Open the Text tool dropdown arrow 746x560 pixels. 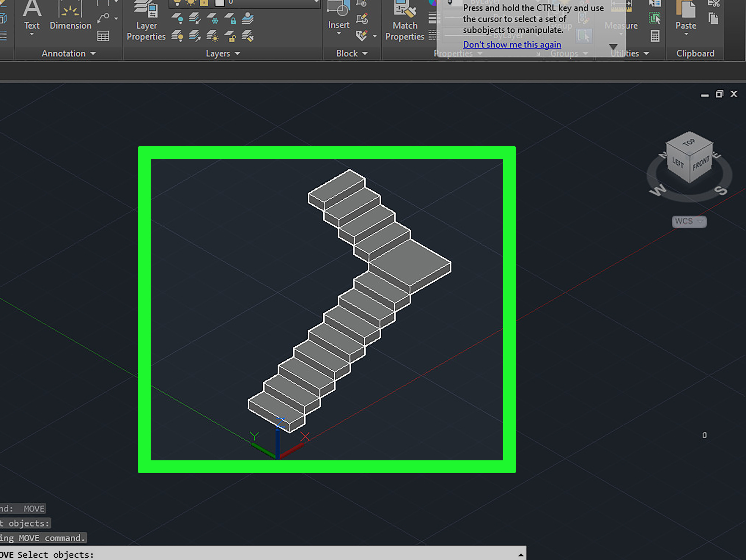(x=32, y=34)
